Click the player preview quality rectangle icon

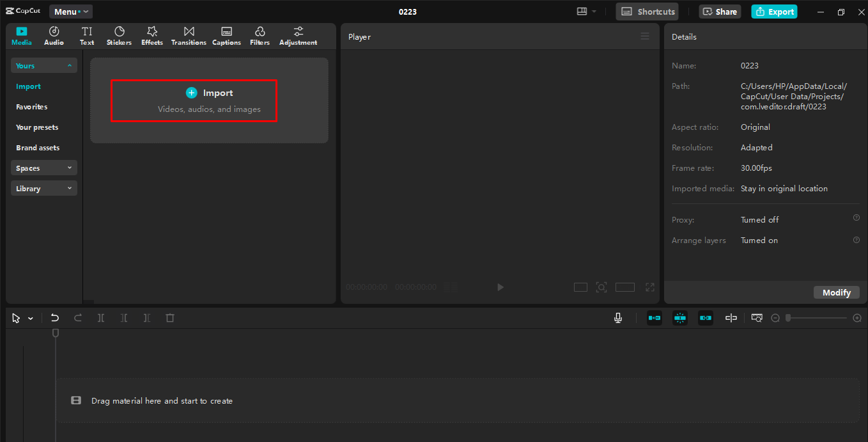click(x=580, y=287)
